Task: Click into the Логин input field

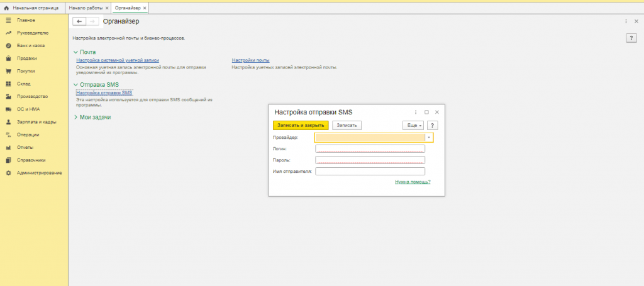Action: (x=370, y=149)
